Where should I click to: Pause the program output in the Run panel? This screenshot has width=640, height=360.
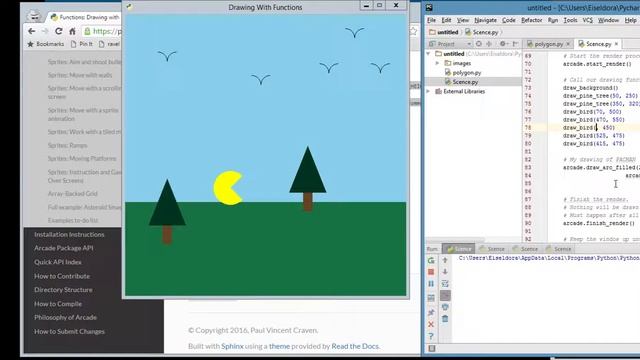[431, 284]
